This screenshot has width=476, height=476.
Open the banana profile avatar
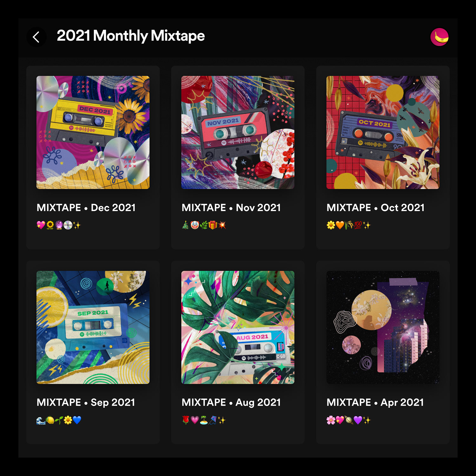[439, 37]
